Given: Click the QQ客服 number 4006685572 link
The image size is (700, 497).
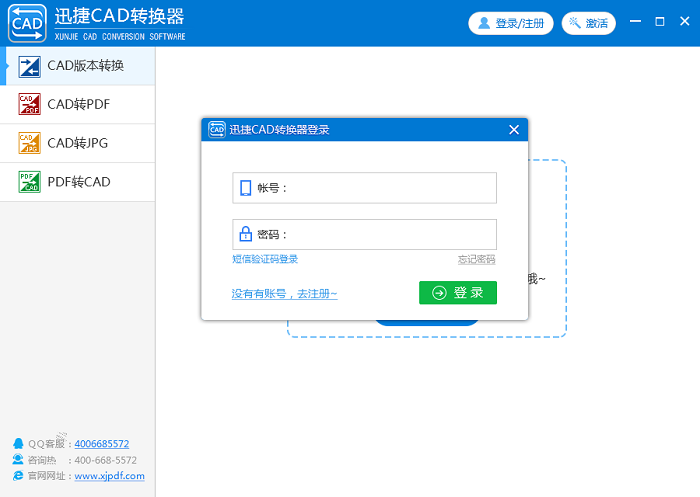Looking at the screenshot, I should [x=102, y=444].
